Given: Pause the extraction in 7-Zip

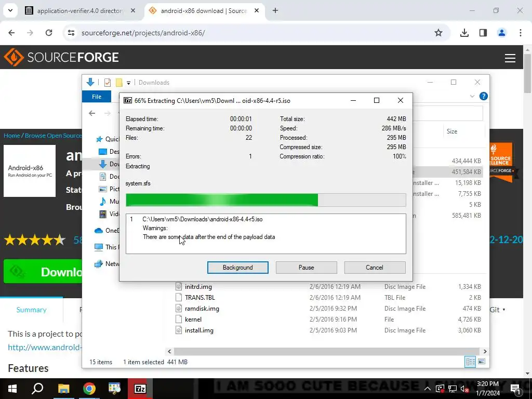Looking at the screenshot, I should tap(306, 268).
